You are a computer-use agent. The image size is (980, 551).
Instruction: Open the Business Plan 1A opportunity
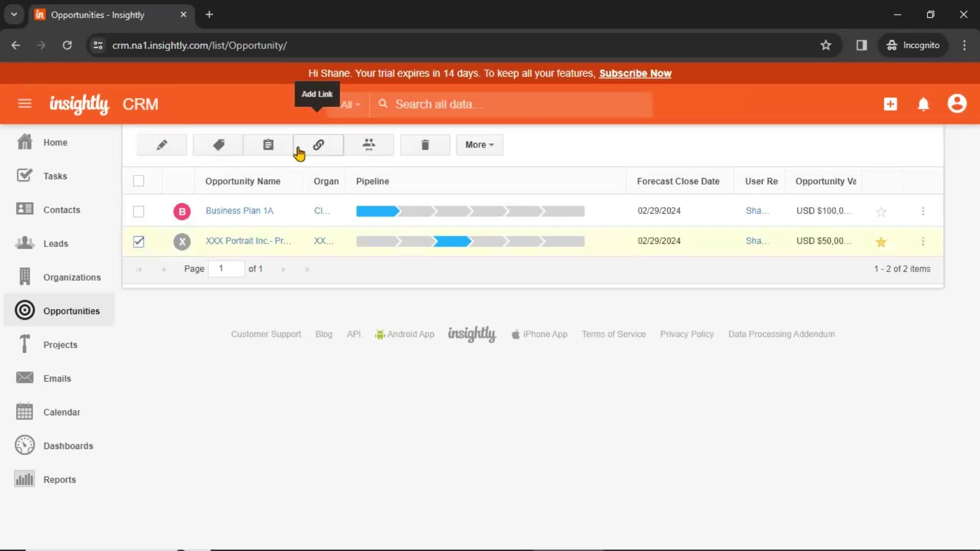coord(239,211)
